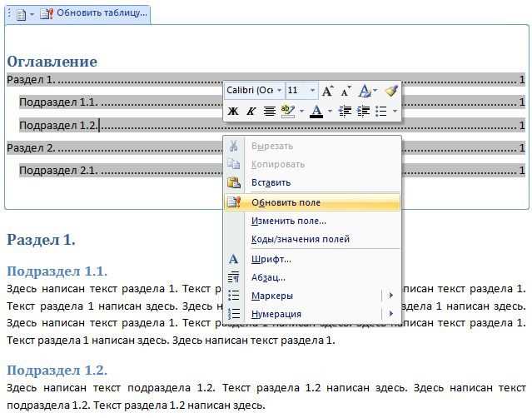This screenshot has height=418, width=532.
Task: Click the table of contents icon in tab
Action: point(21,15)
